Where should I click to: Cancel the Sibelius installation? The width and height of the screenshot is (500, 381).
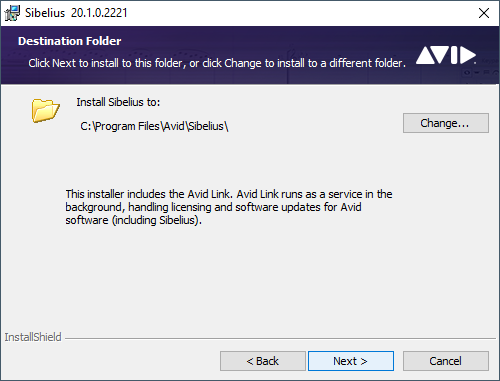point(446,361)
